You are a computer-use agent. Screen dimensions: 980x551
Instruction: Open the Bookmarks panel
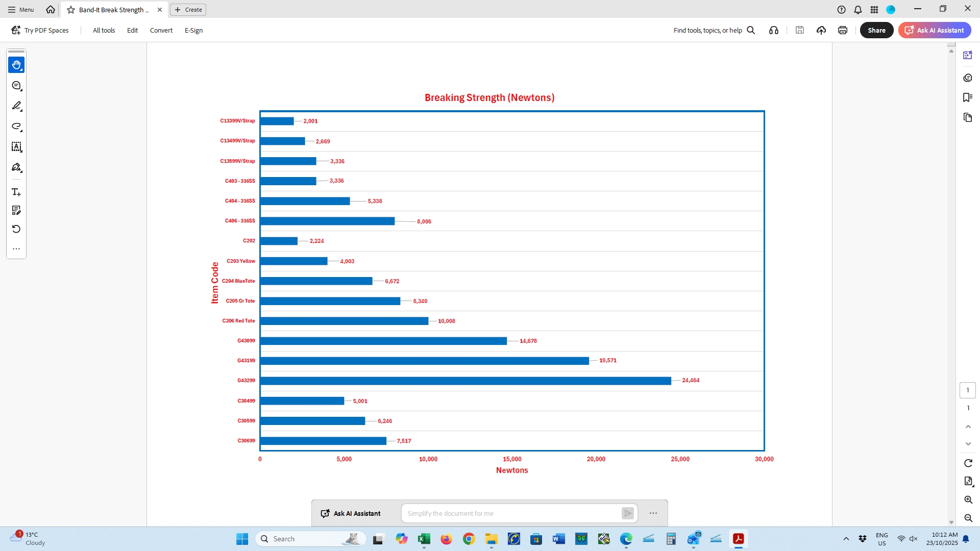[x=968, y=97]
